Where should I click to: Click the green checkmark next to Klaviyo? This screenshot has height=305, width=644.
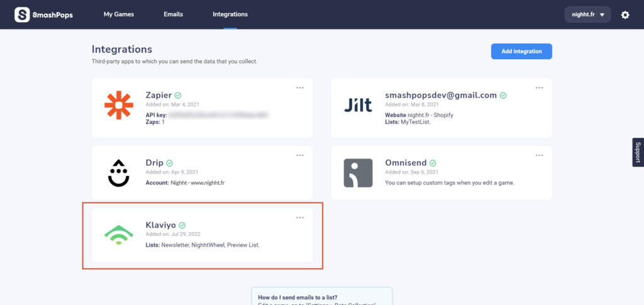(182, 225)
